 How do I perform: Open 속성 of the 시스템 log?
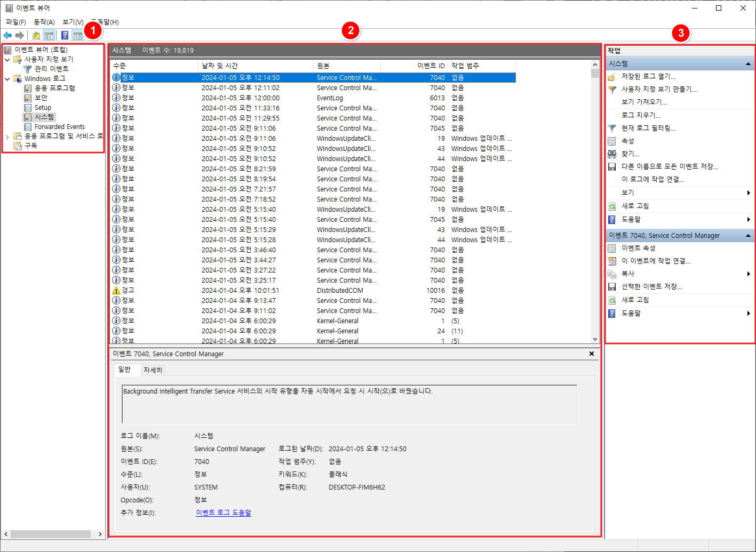(627, 141)
